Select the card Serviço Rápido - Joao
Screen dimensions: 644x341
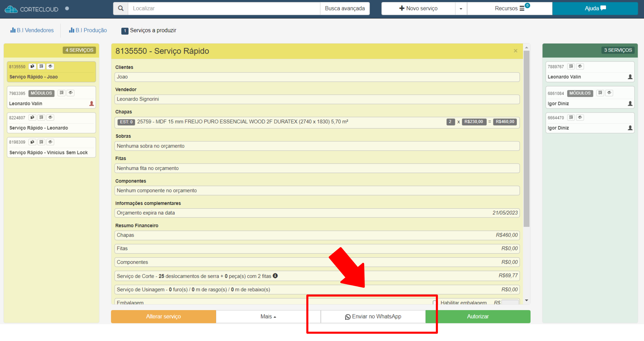pos(51,72)
